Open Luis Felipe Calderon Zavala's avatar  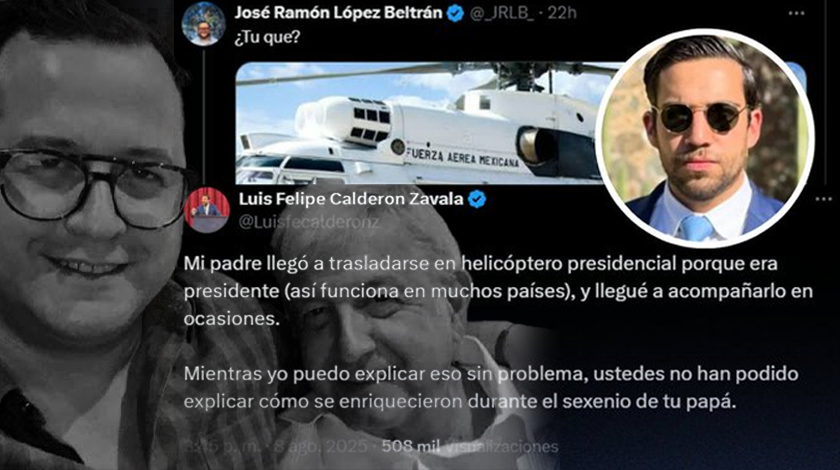(207, 210)
